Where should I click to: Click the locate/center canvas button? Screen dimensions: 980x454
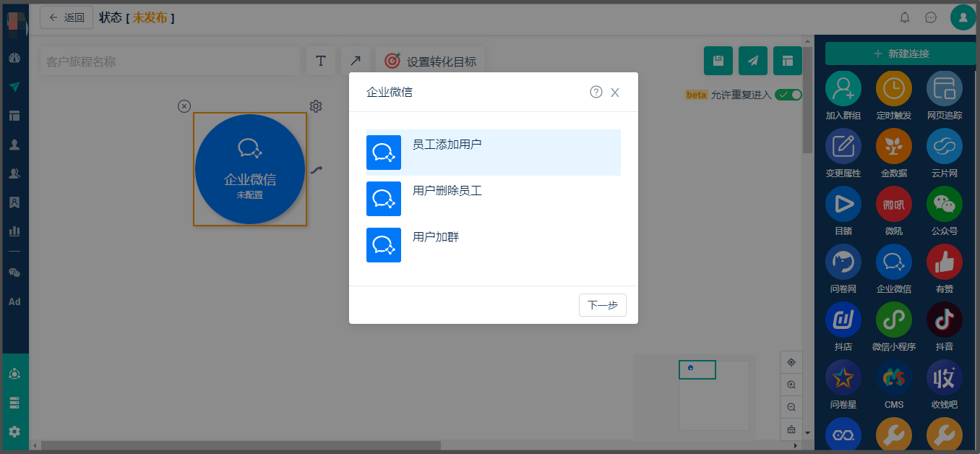[791, 362]
